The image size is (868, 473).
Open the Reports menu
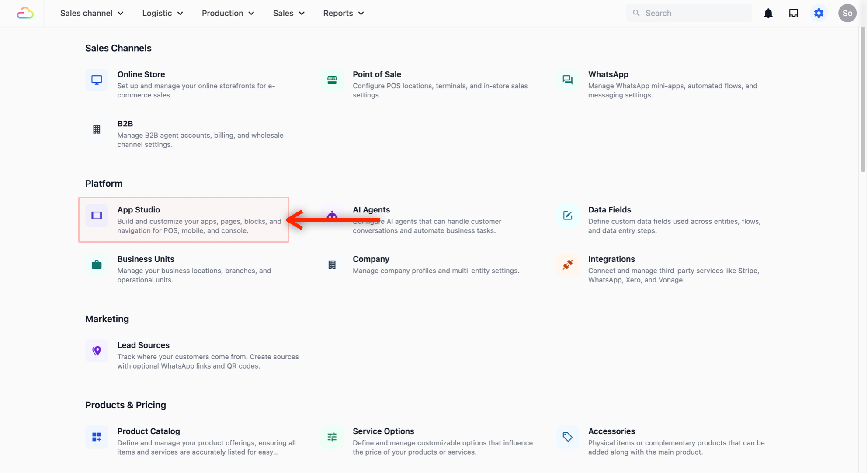click(x=343, y=13)
